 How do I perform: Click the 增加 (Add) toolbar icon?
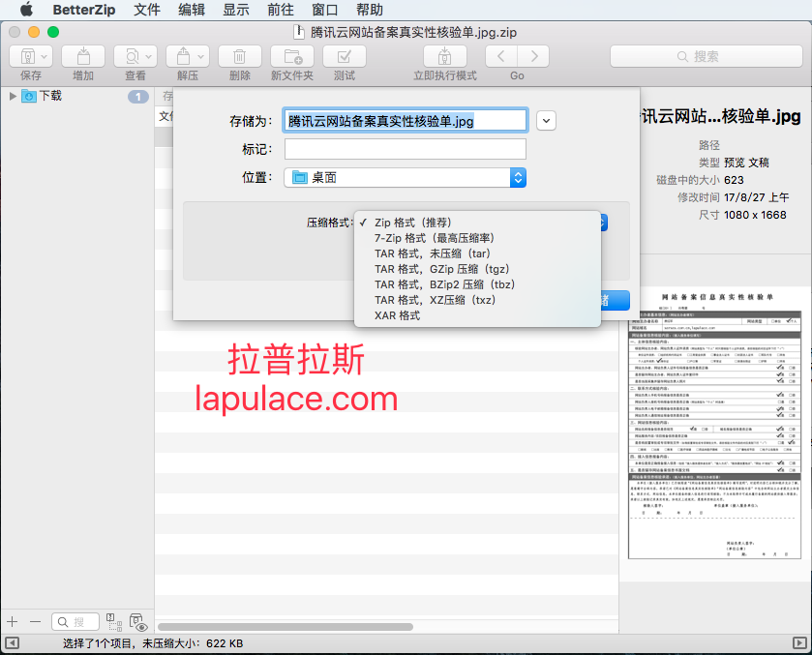coord(83,56)
